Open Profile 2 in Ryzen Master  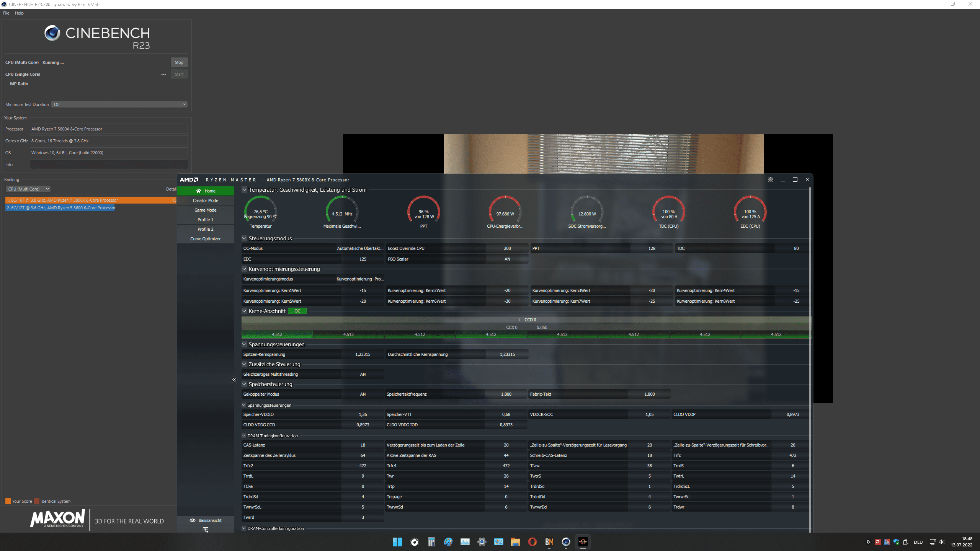[x=206, y=229]
